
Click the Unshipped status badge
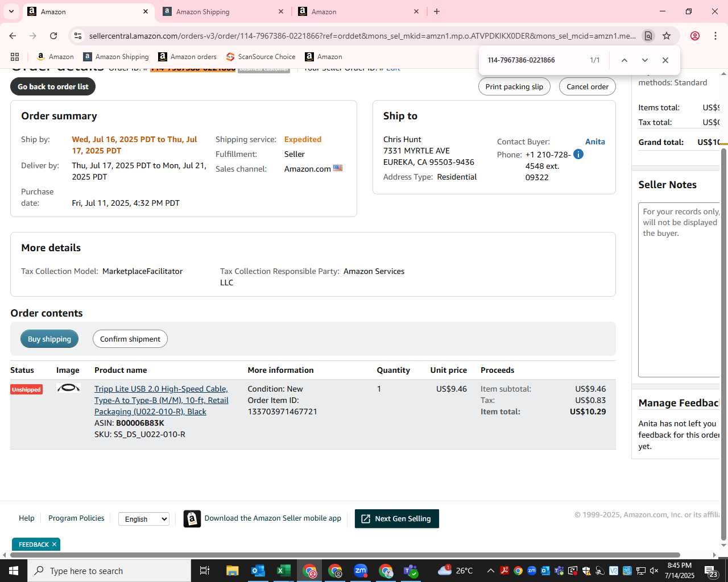click(26, 389)
